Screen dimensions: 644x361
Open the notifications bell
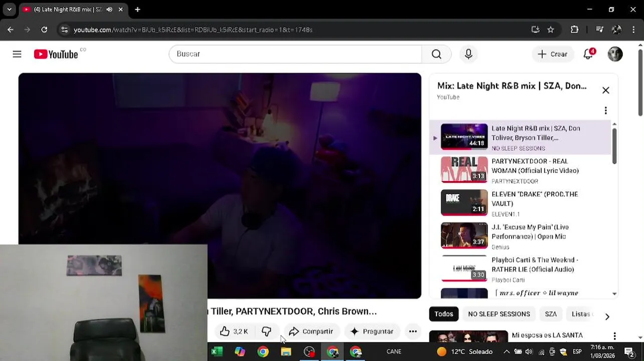tap(588, 54)
